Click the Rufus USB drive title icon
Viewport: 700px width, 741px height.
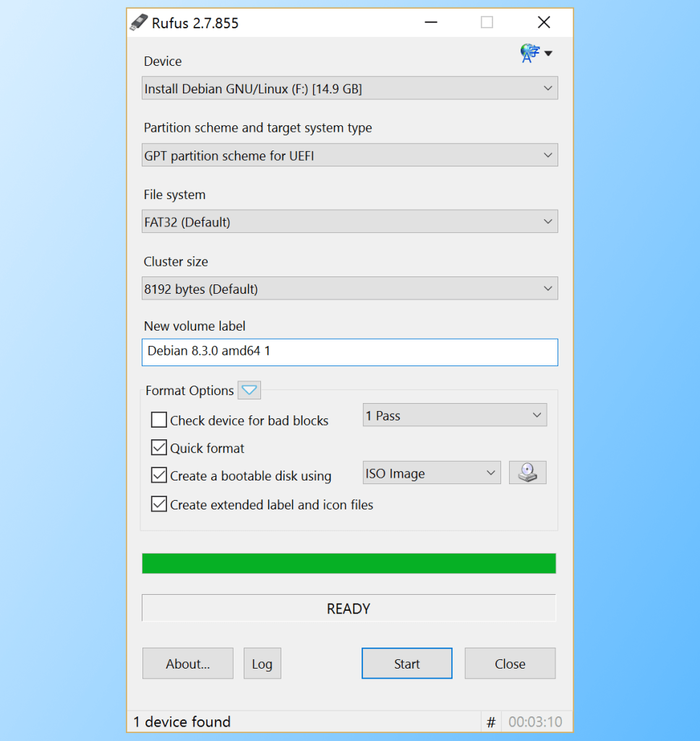(139, 22)
